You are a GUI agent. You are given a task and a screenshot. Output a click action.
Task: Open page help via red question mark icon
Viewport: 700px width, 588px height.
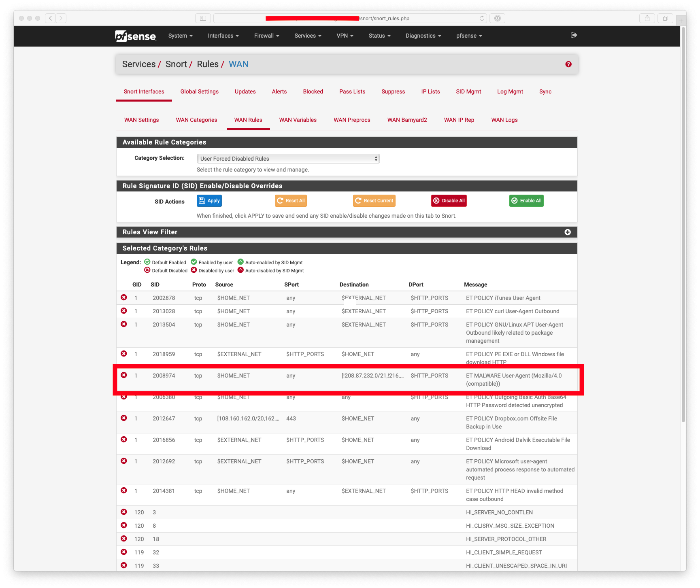click(x=568, y=64)
